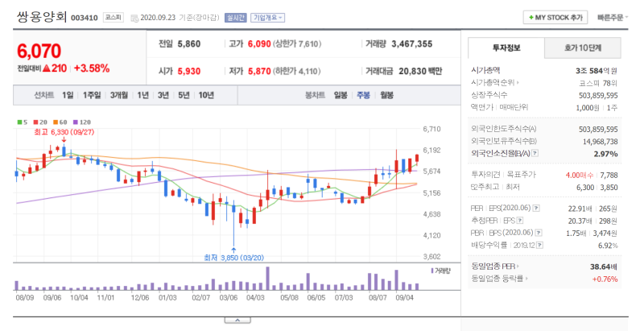Collapse the chart with the up-arrow handle
Screen dimensions: 644x331
[237, 321]
